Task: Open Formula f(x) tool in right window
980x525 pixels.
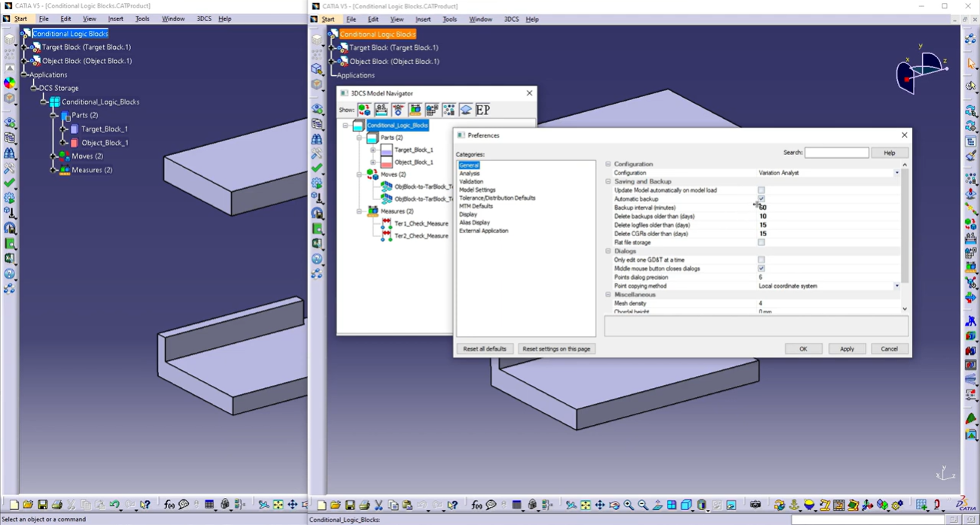Action: click(x=476, y=505)
